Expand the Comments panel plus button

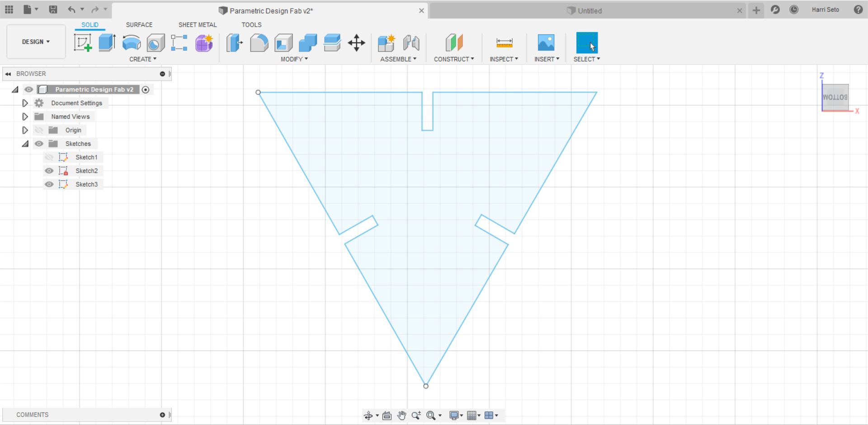point(162,415)
